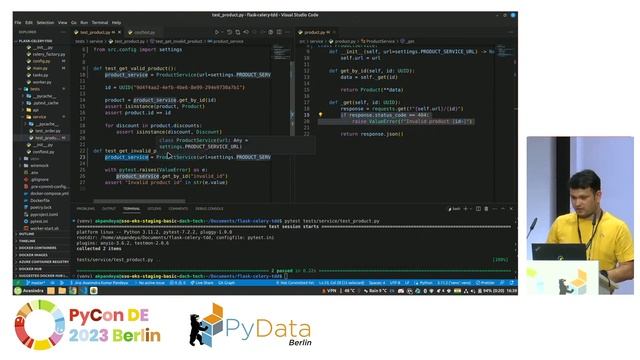Add new terminal with plus icon
The width and height of the screenshot is (640, 360).
point(466,209)
